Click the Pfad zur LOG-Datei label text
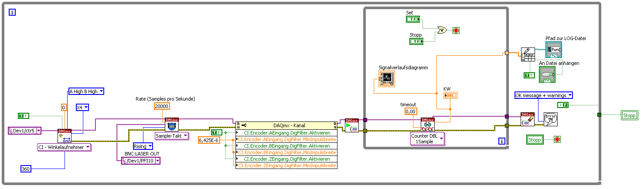This screenshot has height=189, width=644. pos(566,39)
